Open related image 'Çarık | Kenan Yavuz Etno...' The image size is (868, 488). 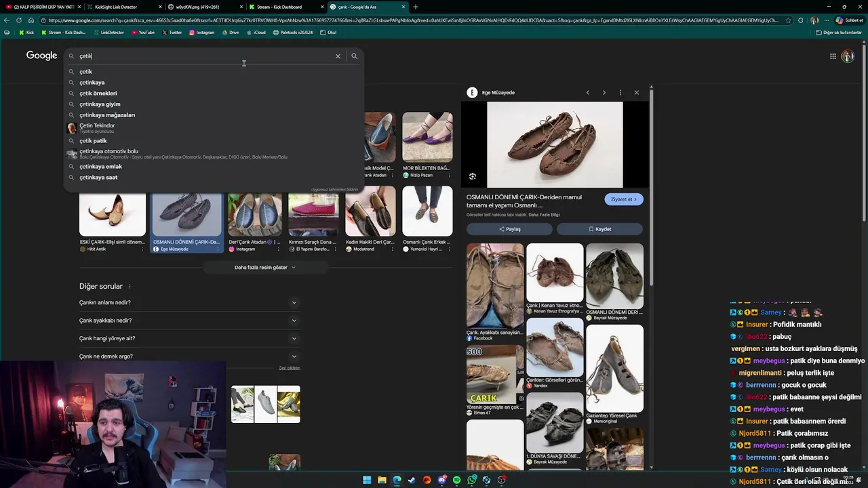[x=555, y=278]
